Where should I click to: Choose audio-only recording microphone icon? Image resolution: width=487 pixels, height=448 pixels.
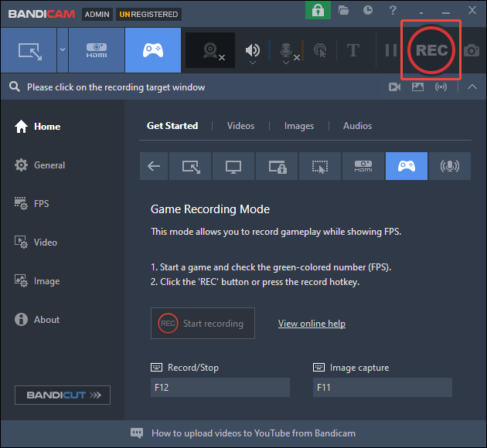450,166
